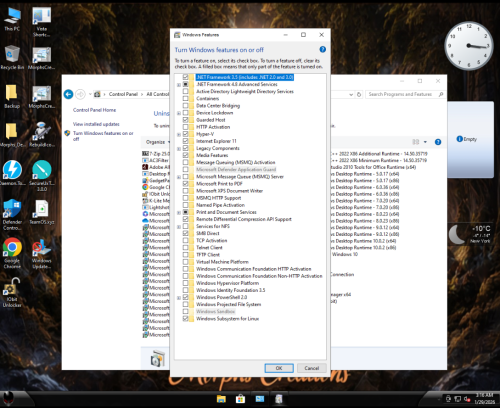Select Remote Differential Compression API Support entry
The image size is (500, 408).
tap(244, 219)
